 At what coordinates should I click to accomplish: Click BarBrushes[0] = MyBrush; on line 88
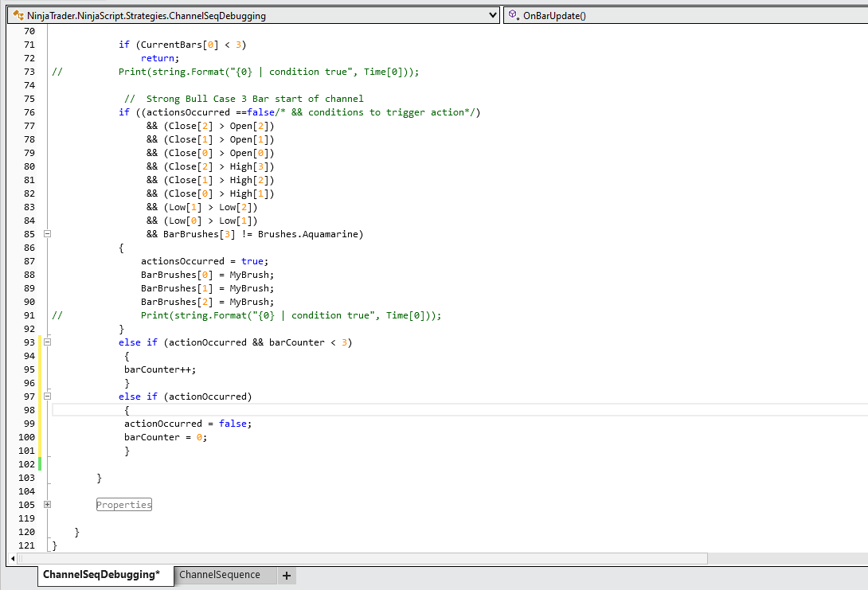207,275
